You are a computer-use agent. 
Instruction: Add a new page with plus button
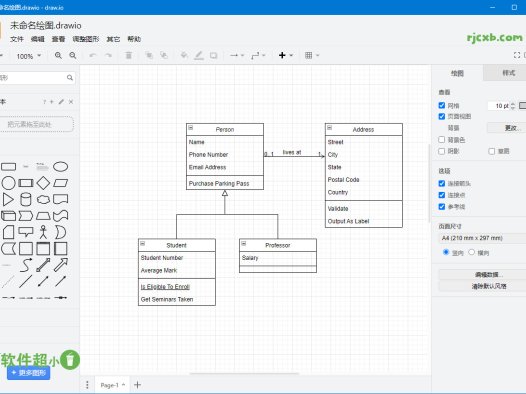[x=138, y=385]
